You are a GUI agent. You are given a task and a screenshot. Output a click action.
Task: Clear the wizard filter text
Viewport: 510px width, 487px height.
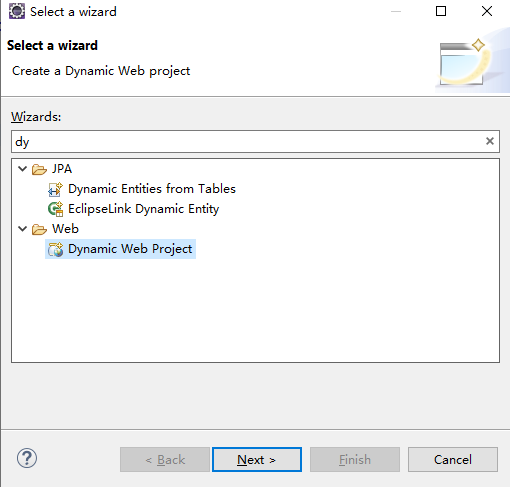[490, 141]
